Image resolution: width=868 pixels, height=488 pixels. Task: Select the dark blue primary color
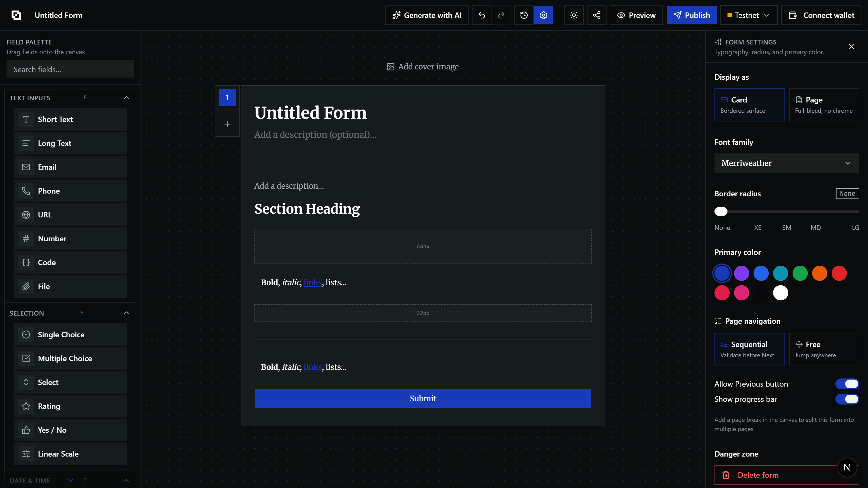[x=722, y=273]
